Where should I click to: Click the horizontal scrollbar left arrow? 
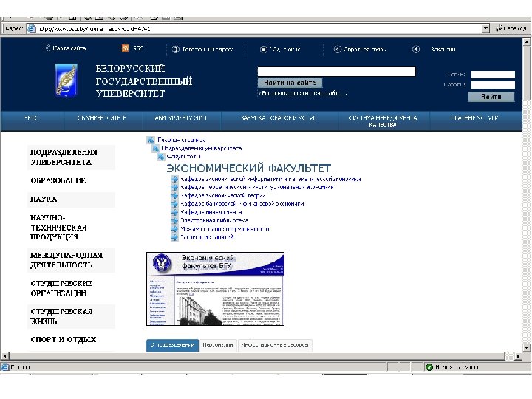click(4, 356)
